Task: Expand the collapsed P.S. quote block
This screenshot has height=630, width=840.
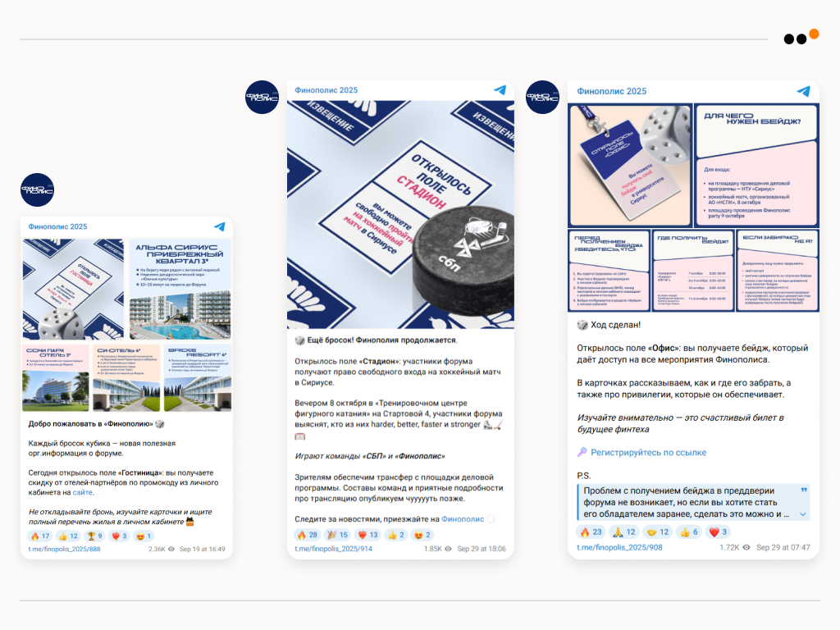Action: coord(802,514)
